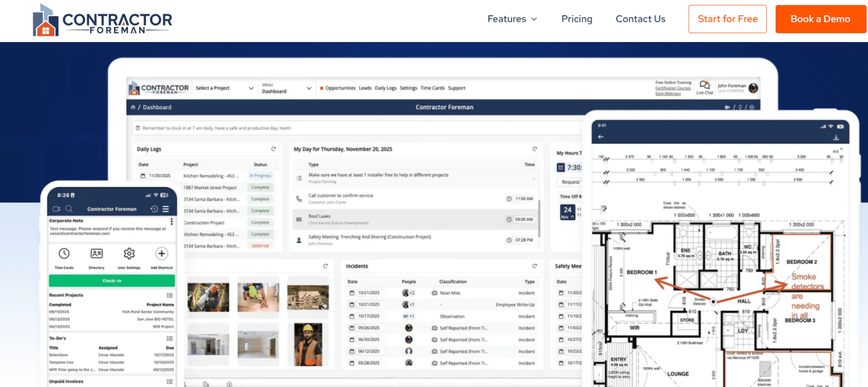Click the search icon in phone app
Screen dimensions: 868x387
[69, 209]
